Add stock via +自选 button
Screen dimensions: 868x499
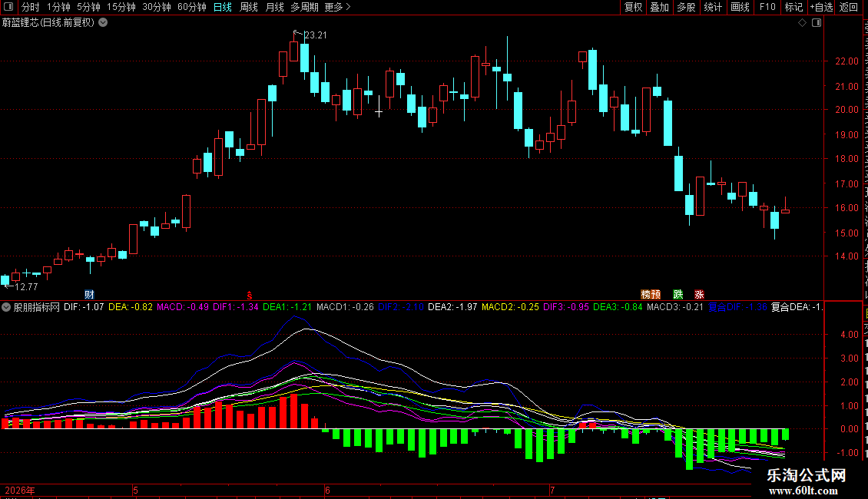(x=821, y=7)
